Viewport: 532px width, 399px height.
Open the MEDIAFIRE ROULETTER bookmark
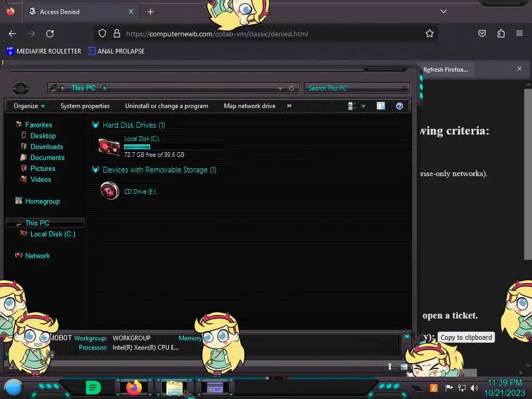44,51
